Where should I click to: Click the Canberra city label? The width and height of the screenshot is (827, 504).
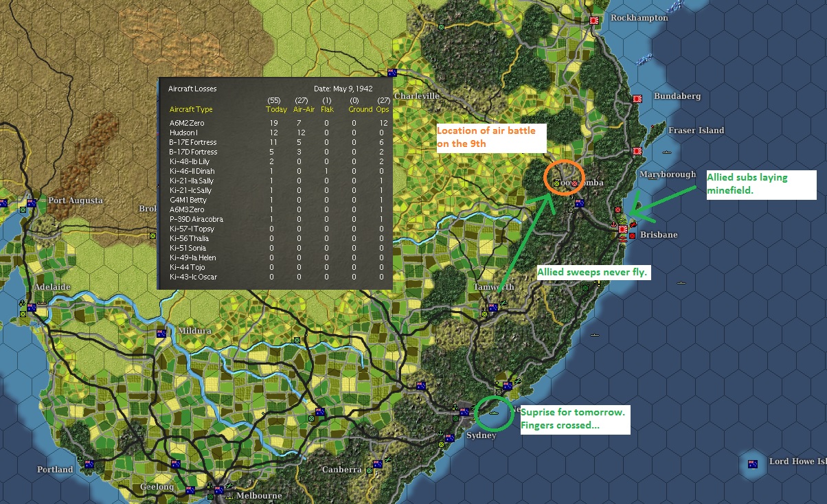click(x=341, y=470)
